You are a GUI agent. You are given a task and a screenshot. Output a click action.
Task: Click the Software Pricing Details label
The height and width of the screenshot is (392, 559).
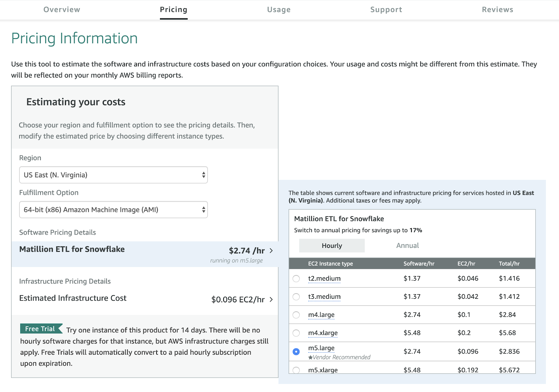click(57, 232)
